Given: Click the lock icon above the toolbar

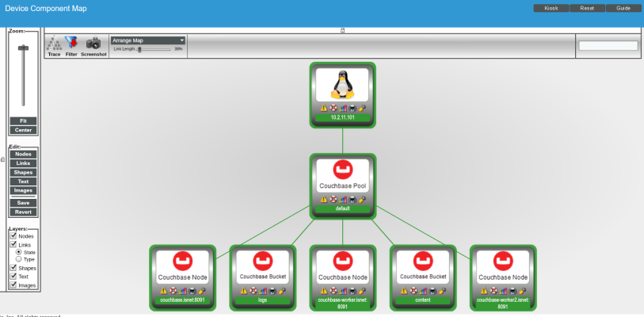Looking at the screenshot, I should pos(342,30).
